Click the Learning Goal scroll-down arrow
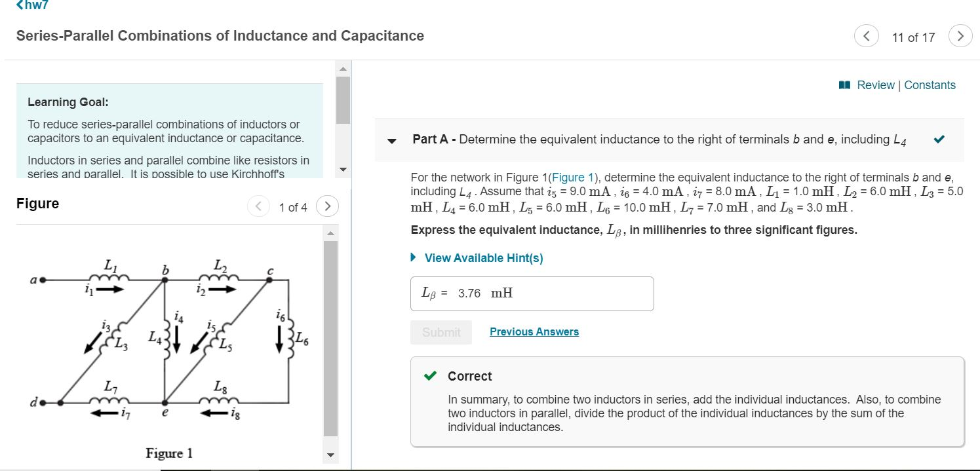The image size is (980, 471). (342, 169)
